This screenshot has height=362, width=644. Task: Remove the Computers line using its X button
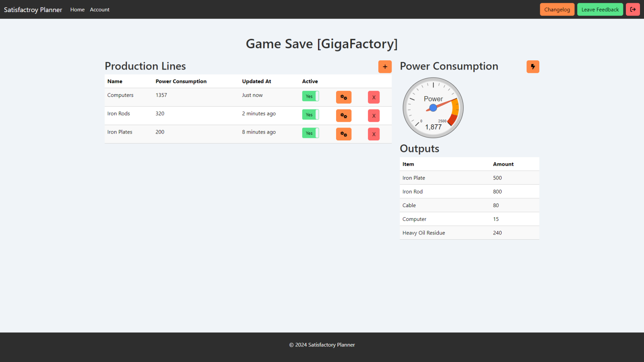(x=373, y=97)
